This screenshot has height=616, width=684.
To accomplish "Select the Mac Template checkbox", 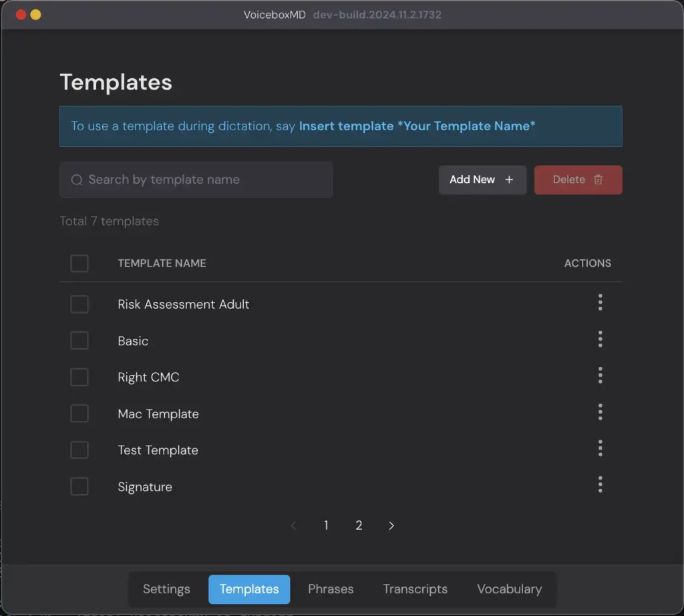I will click(x=79, y=414).
